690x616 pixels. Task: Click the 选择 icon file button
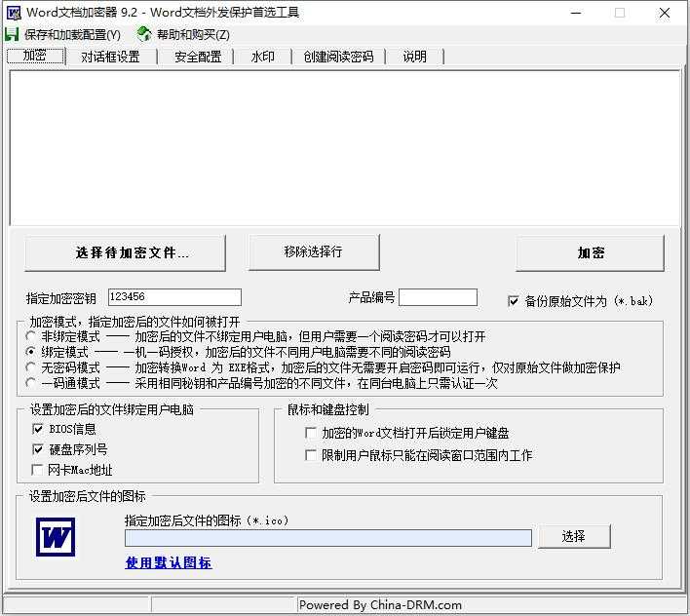tap(574, 536)
